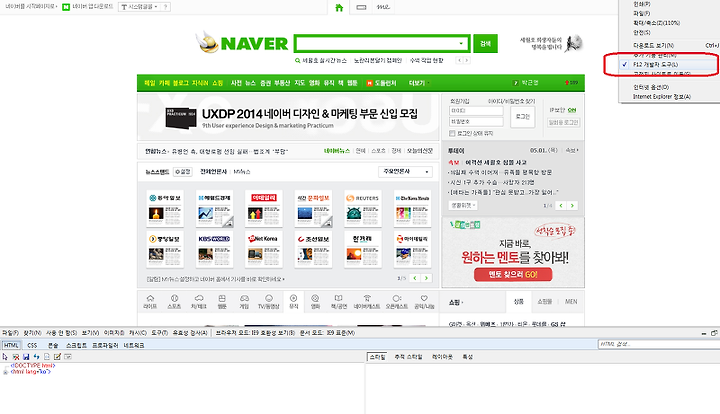
Task: Open the ZDNet Korea news thumbnail
Action: pyautogui.click(x=264, y=250)
